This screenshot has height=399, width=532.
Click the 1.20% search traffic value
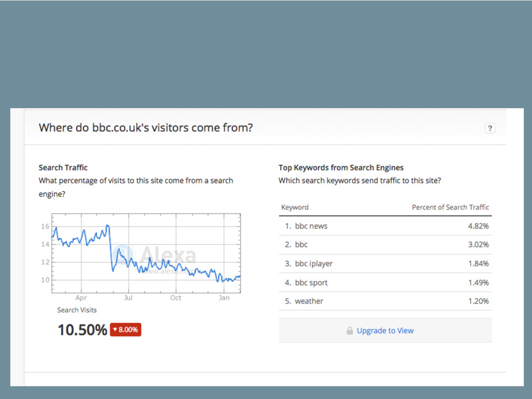tap(478, 301)
